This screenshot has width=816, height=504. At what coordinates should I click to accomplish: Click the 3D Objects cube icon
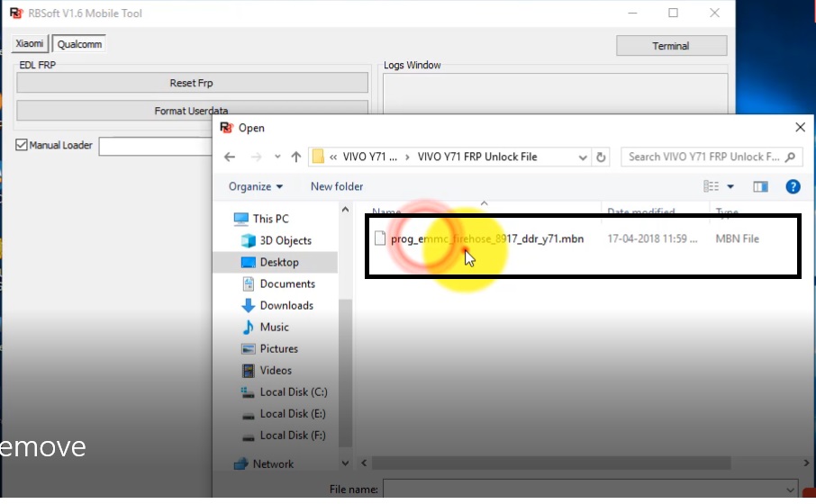point(249,241)
